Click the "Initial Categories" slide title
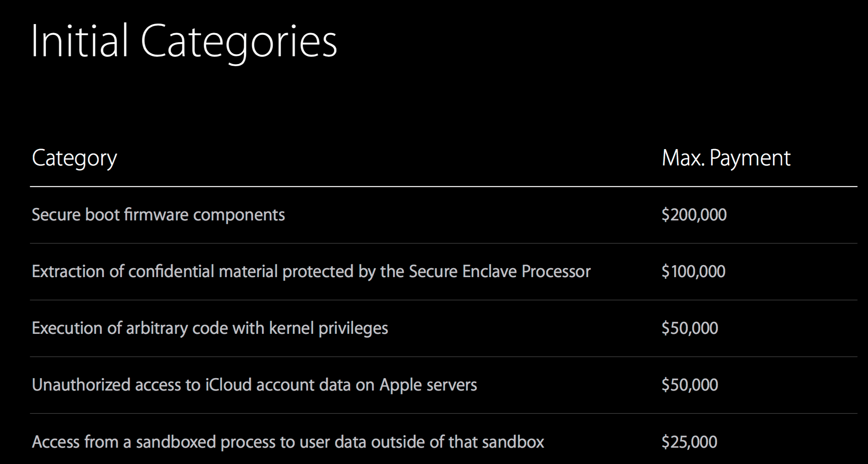Screen dimensions: 868x464 [184, 42]
